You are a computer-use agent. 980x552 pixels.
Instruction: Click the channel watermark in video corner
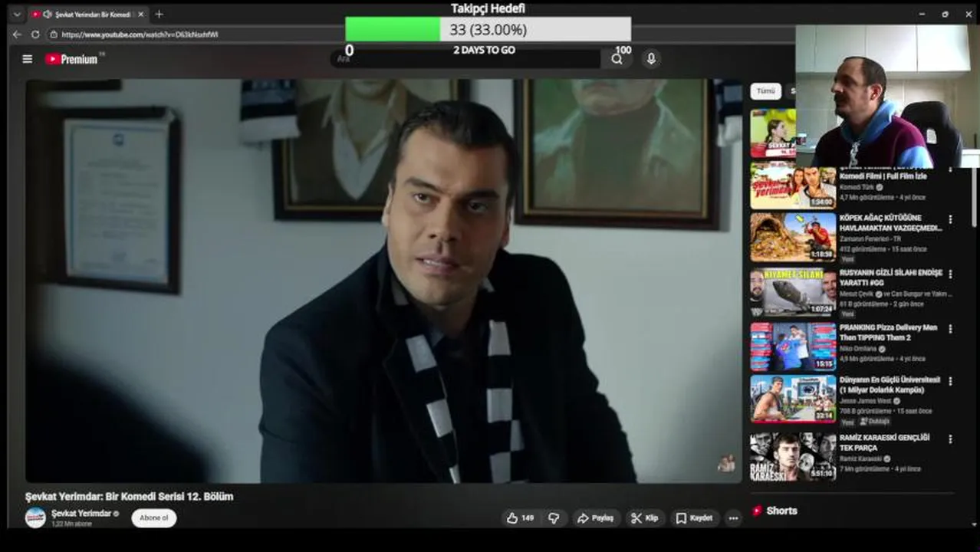point(725,463)
